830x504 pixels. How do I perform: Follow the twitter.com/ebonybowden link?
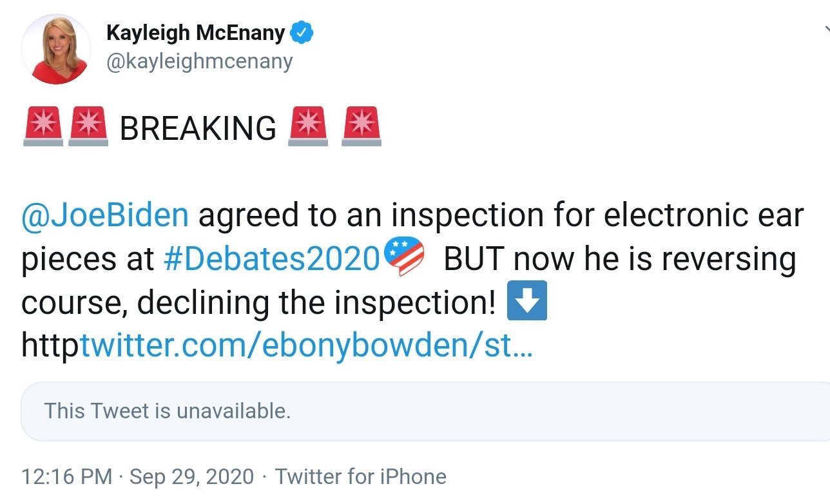[305, 347]
